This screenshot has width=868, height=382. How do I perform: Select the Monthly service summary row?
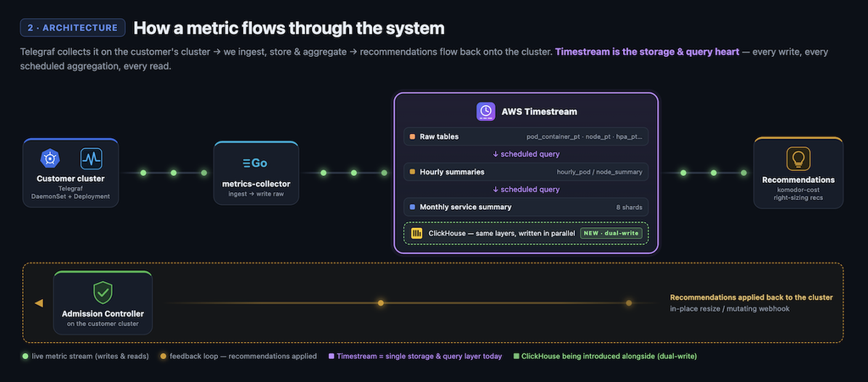526,208
